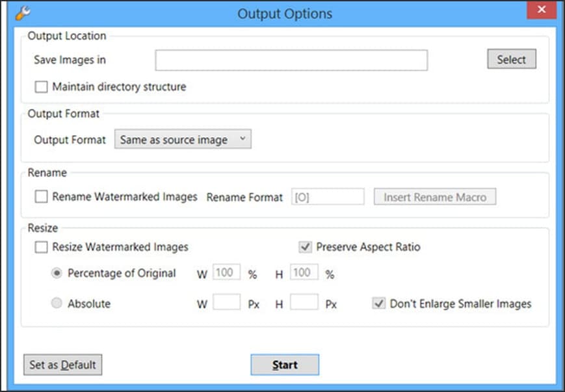Viewport: 565px width, 392px height.
Task: Focus the Rename Format text field
Action: (328, 197)
